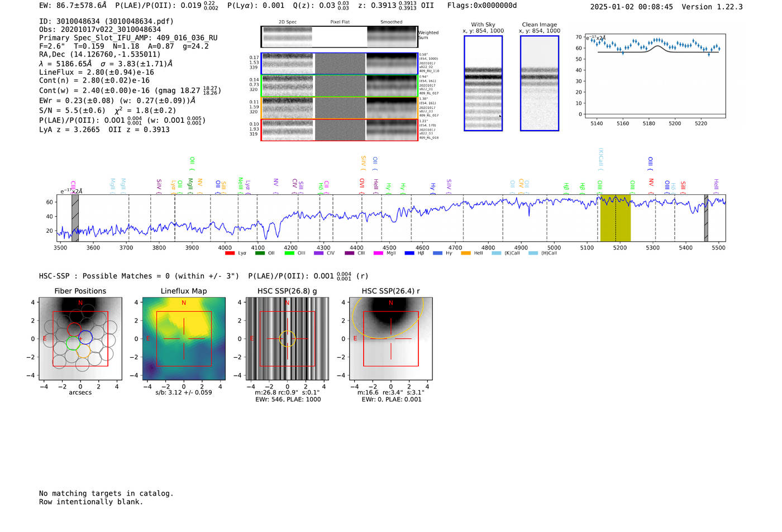Click the hatched gray band near 3550 Å

[75, 218]
